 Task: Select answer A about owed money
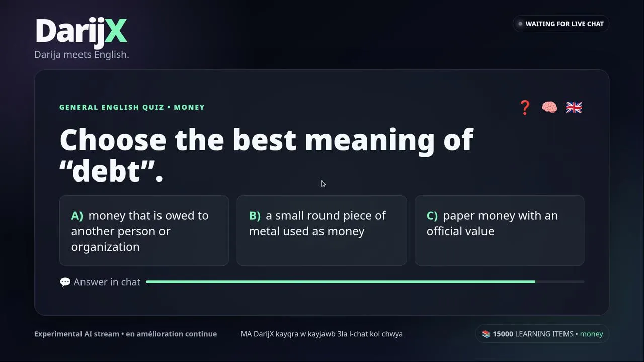144,231
